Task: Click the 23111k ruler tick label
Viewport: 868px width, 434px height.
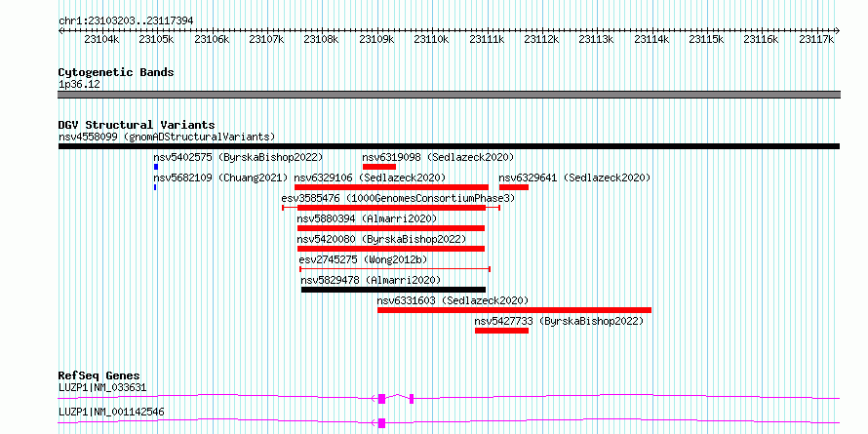Action: click(487, 39)
